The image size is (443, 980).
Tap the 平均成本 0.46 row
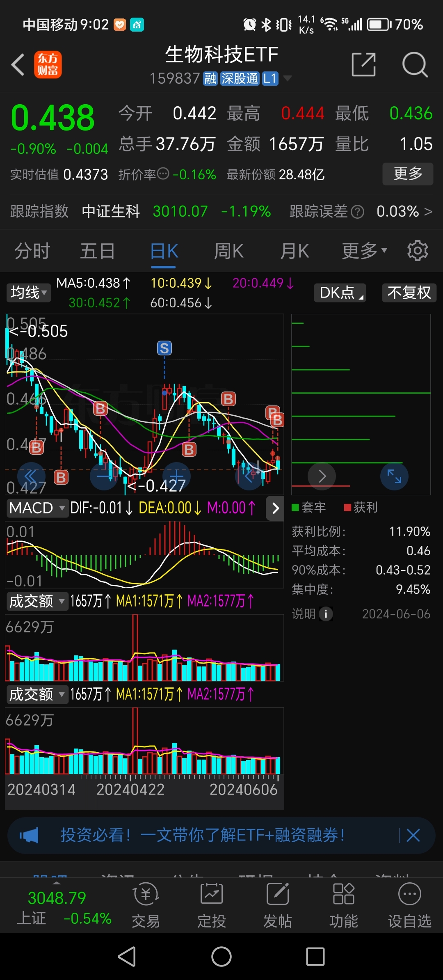click(361, 551)
